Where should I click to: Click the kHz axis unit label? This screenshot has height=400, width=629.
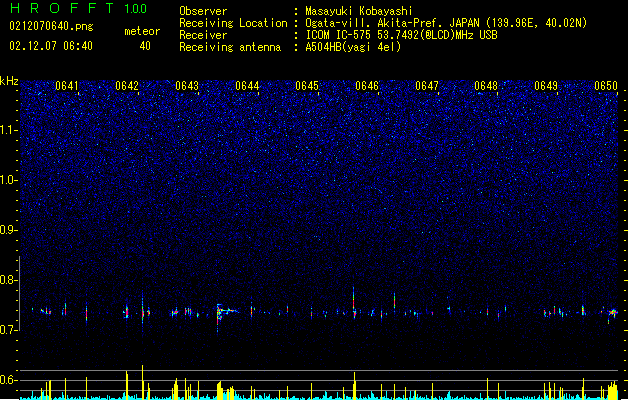click(9, 81)
